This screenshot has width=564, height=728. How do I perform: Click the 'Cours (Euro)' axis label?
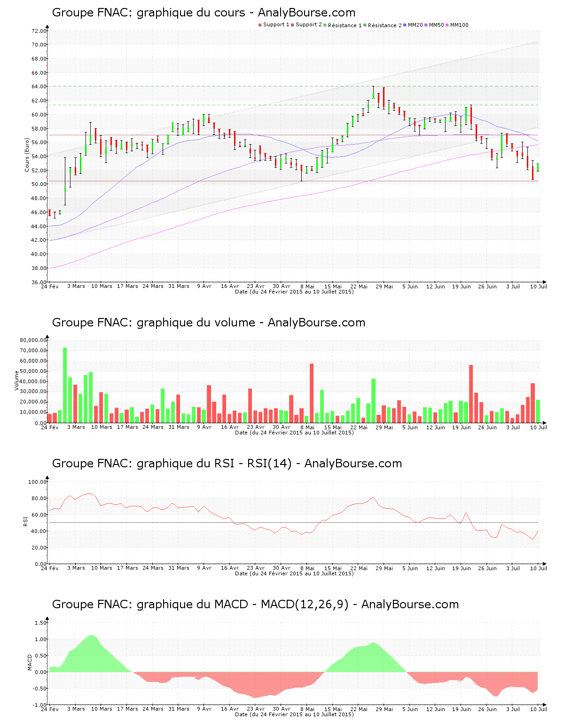pyautogui.click(x=27, y=155)
